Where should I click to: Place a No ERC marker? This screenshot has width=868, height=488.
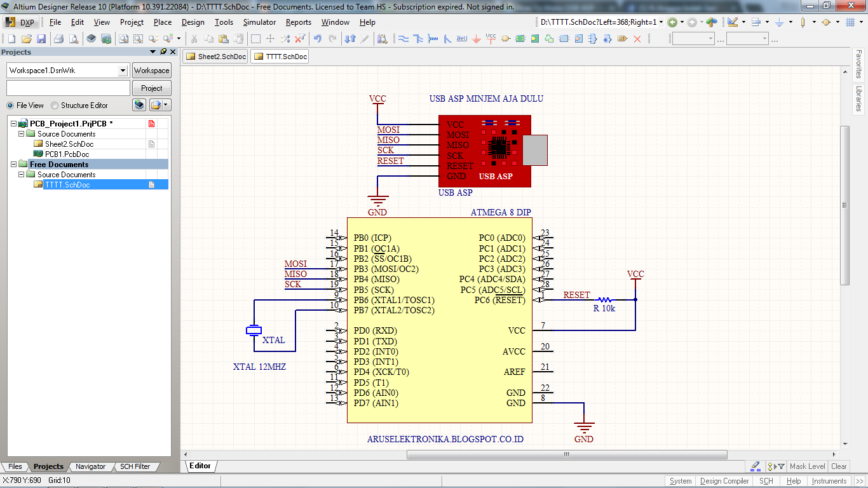pyautogui.click(x=637, y=38)
